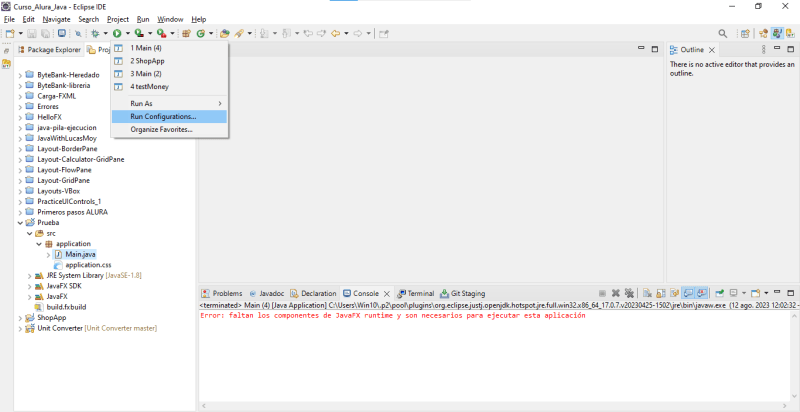The image size is (800, 412).
Task: Open the Run button dropdown arrow
Action: (128, 34)
